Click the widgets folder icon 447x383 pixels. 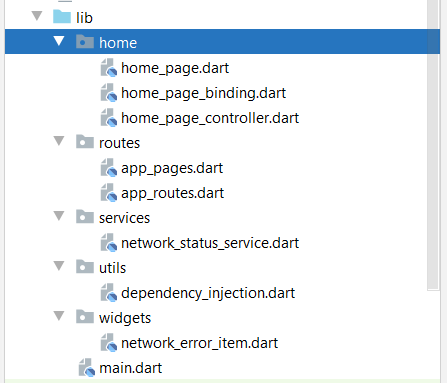85,317
